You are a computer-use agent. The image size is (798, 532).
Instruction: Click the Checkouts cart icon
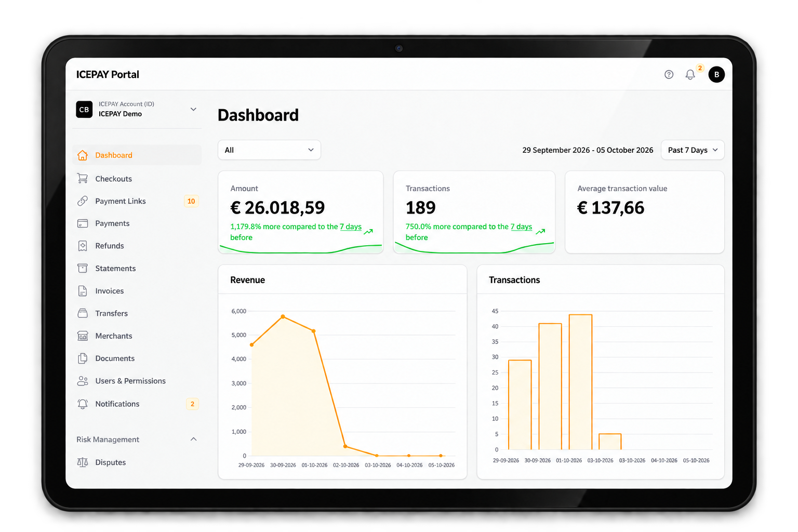[83, 179]
